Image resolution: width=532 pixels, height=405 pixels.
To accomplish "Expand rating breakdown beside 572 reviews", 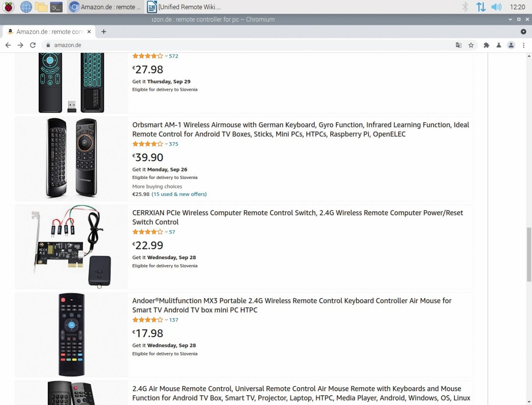I will click(166, 56).
